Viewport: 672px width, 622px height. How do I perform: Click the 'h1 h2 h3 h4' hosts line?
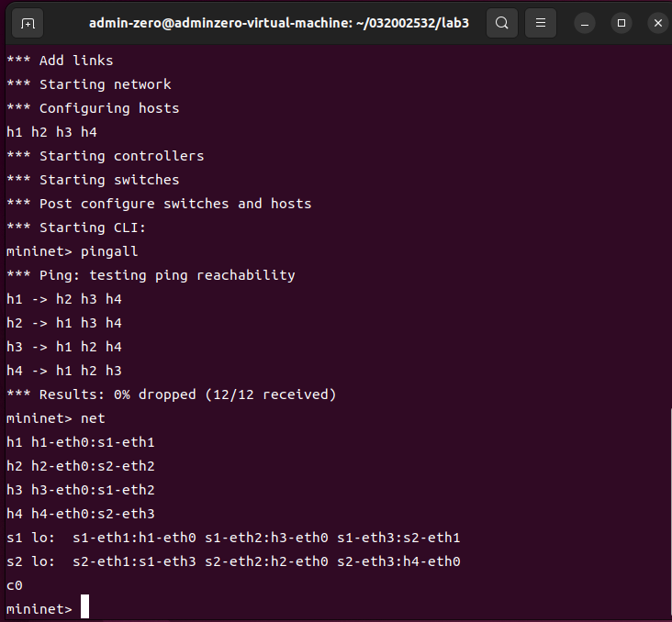pos(51,132)
